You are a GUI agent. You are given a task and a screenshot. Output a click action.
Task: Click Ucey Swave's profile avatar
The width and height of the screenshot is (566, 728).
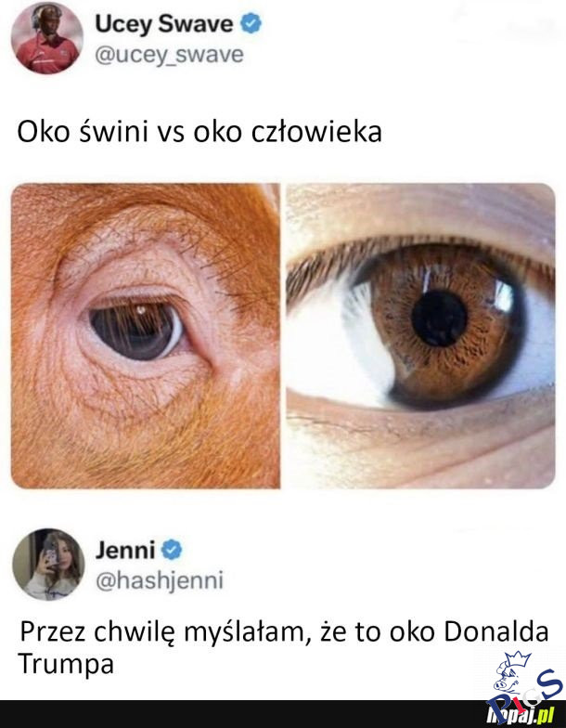coord(47,37)
